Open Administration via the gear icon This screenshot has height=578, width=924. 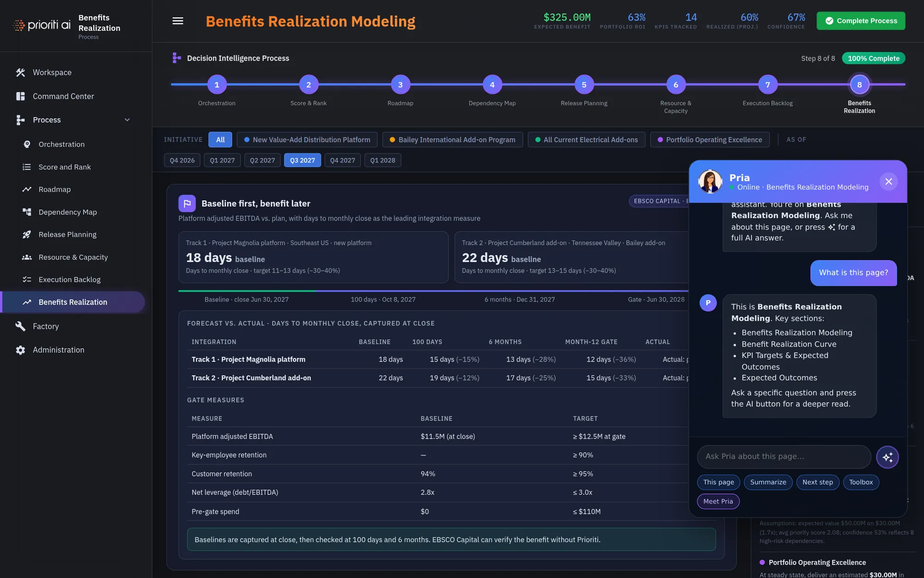[x=20, y=350]
